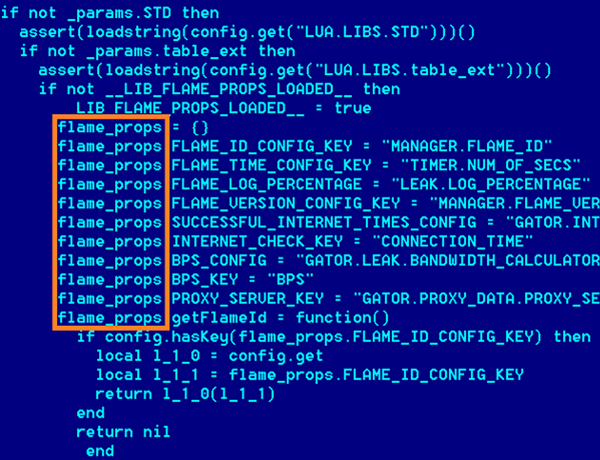The height and width of the screenshot is (460, 600).
Task: Click the FLAME_ID_CONFIG_KEY assignment text
Action: (x=262, y=146)
